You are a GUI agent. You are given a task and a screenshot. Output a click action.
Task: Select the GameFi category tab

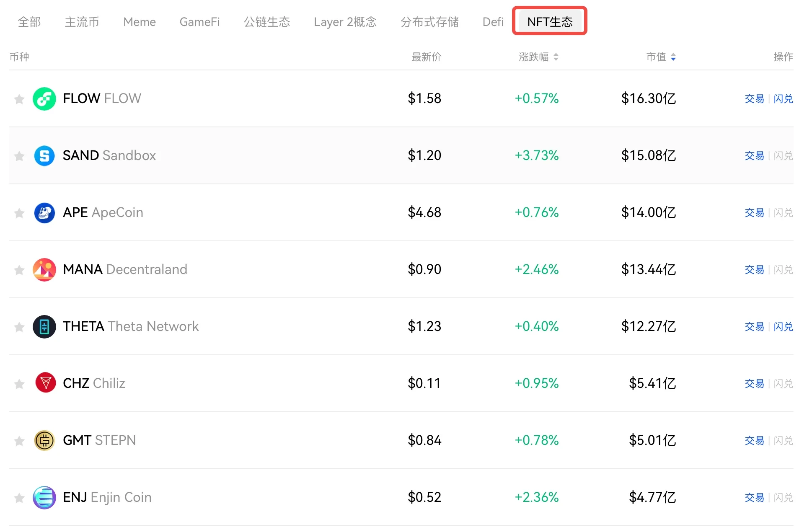(x=199, y=22)
